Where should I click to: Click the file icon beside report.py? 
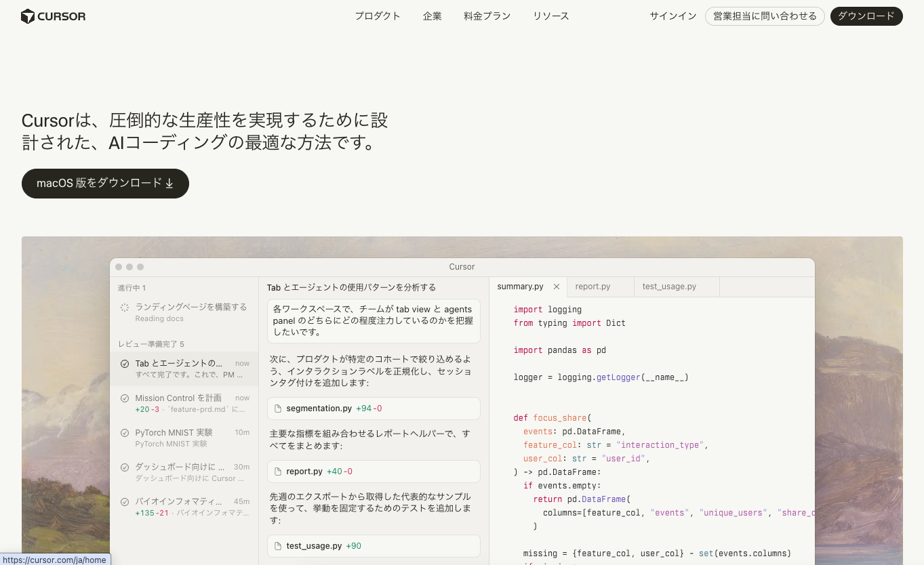pos(277,471)
